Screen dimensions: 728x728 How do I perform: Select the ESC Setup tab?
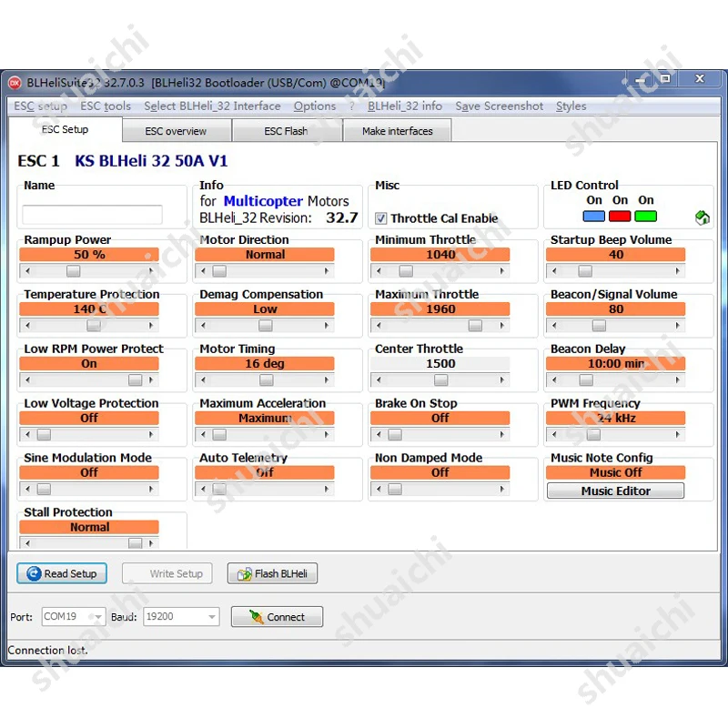[65, 129]
